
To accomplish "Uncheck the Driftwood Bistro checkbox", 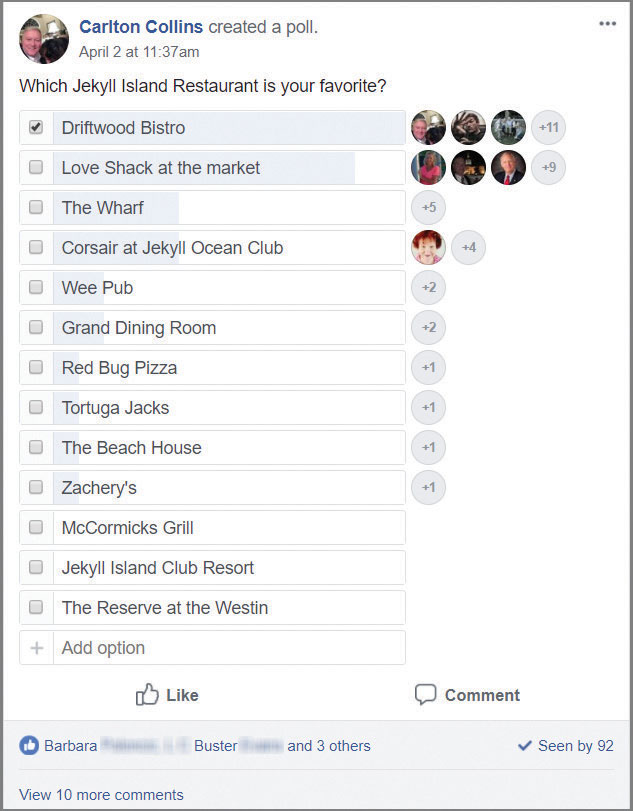I will [37, 128].
